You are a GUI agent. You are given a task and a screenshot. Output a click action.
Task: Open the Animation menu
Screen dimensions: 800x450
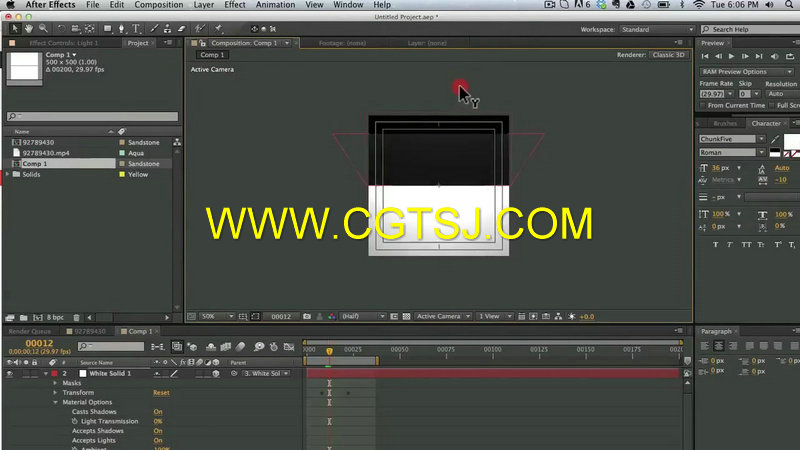[x=275, y=5]
